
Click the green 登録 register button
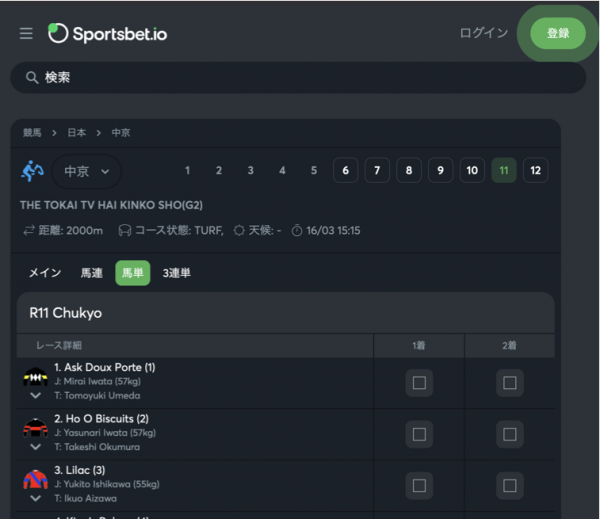point(558,33)
